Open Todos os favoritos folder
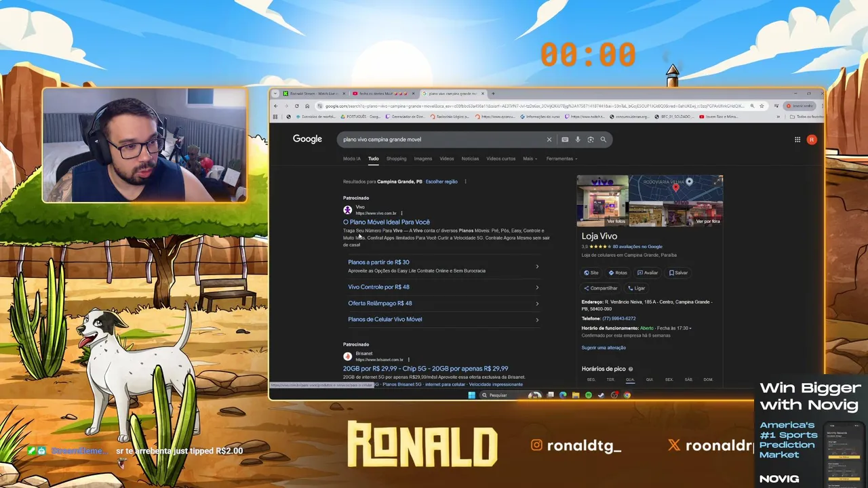Screen dimensions: 868x488 (x=807, y=117)
